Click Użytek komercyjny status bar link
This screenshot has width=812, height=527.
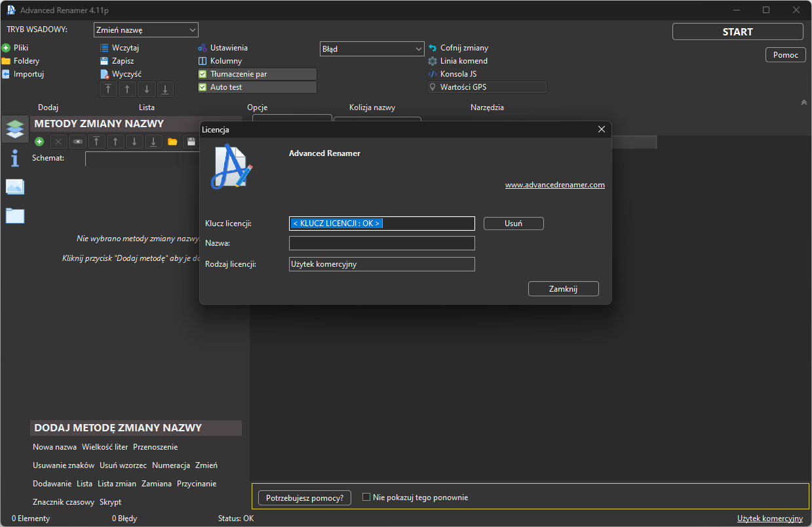pyautogui.click(x=770, y=518)
